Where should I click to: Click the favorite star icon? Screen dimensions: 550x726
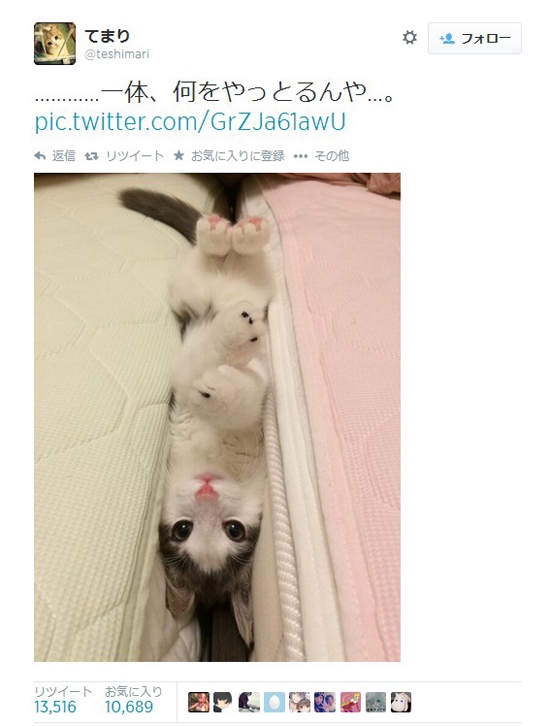179,156
